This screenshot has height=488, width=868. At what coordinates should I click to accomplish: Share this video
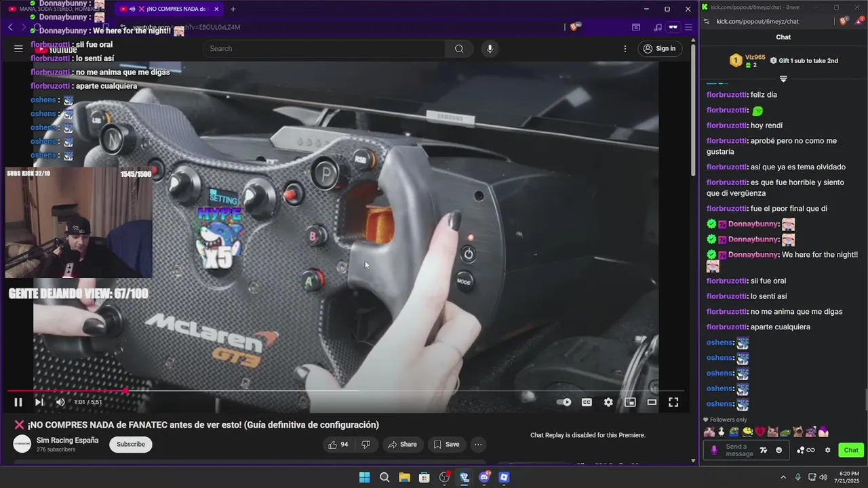[x=402, y=445]
